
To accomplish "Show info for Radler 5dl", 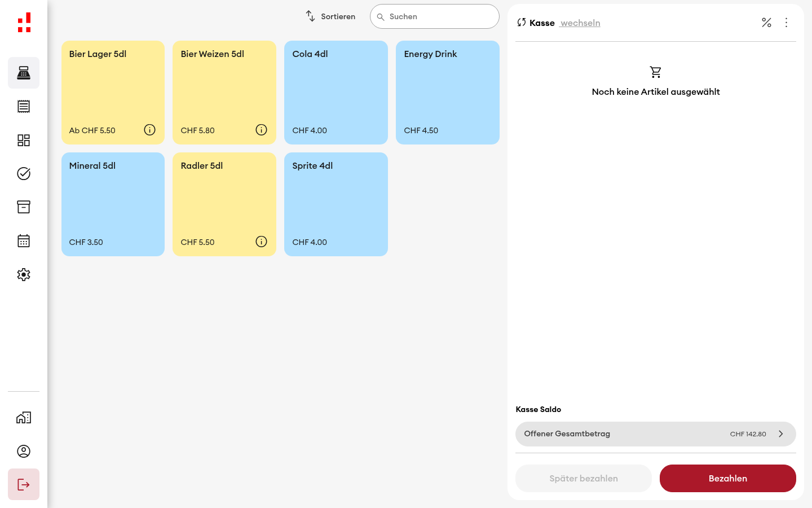I will coord(261,242).
